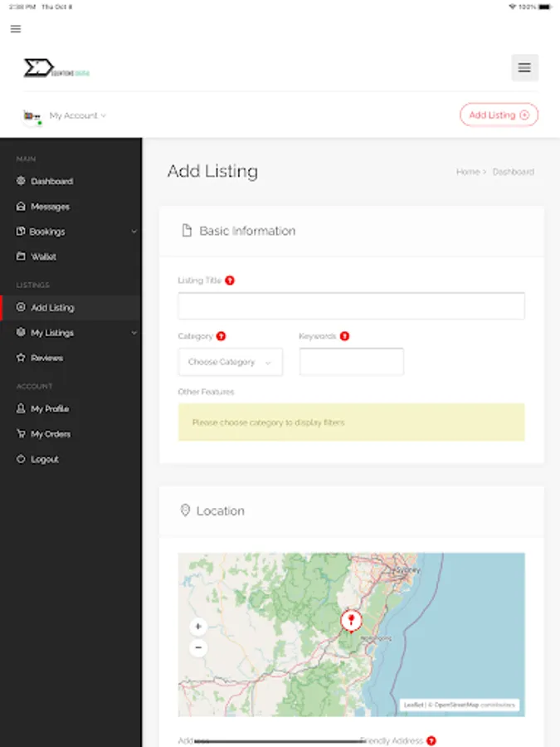
Task: Click the Basic Information document icon
Action: pyautogui.click(x=187, y=231)
